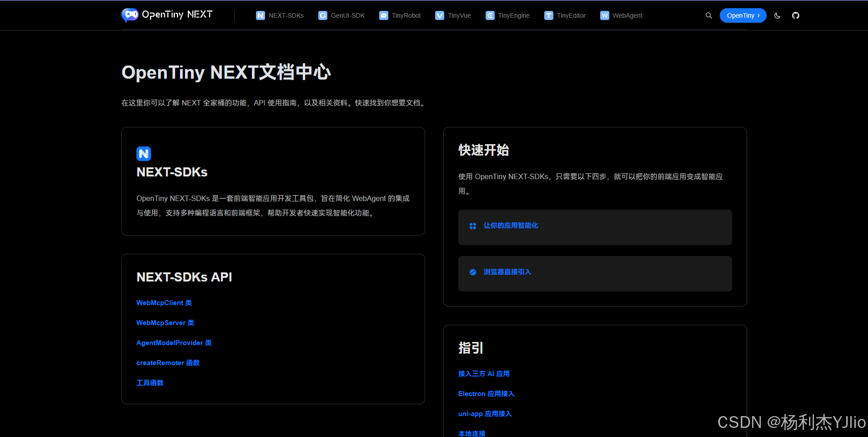Open the createRemoter 函数 link
This screenshot has height=437, width=868.
(168, 363)
